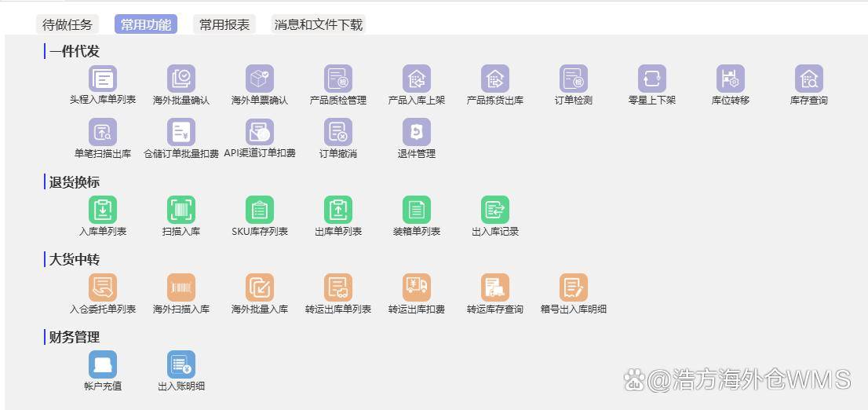This screenshot has width=868, height=410.
Task: Open 产品质检管理 icon
Action: (x=338, y=79)
